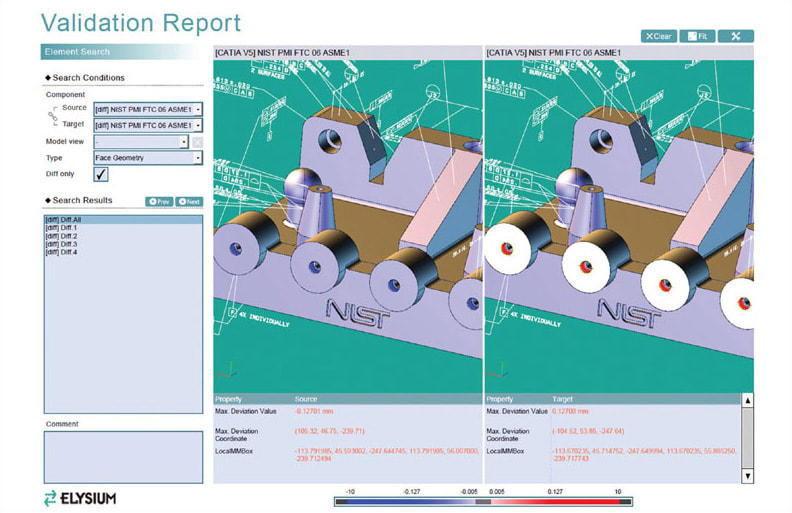Click the Elysium logo
This screenshot has height=513, width=792.
(80, 498)
